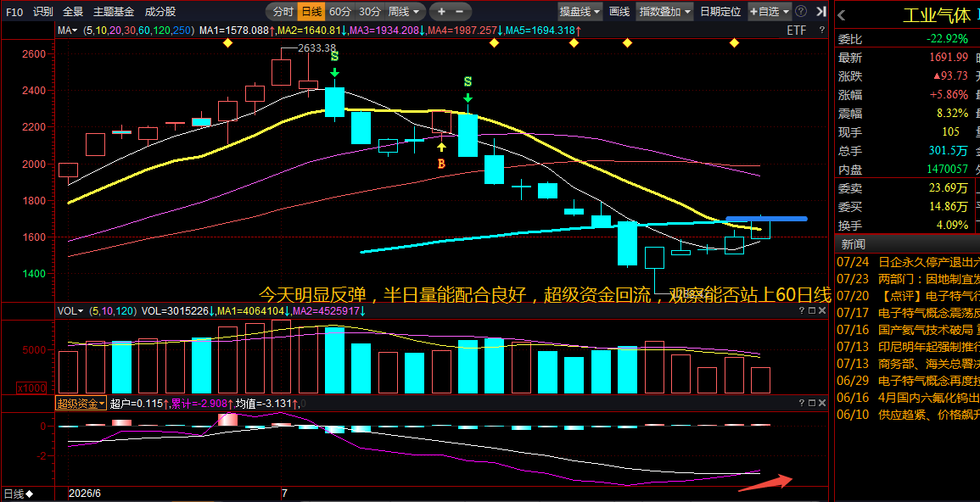Select the 日线 daily chart tab
Viewport: 980px width, 502px height.
(311, 11)
